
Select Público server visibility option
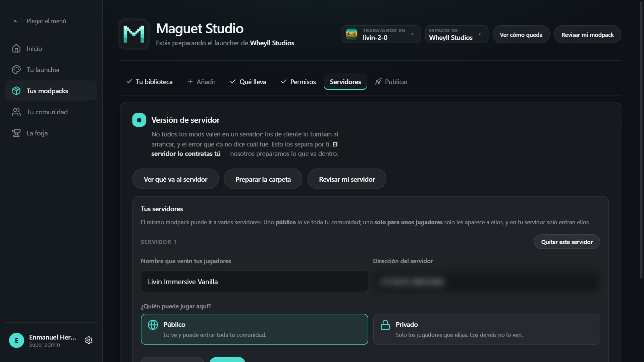pyautogui.click(x=254, y=329)
